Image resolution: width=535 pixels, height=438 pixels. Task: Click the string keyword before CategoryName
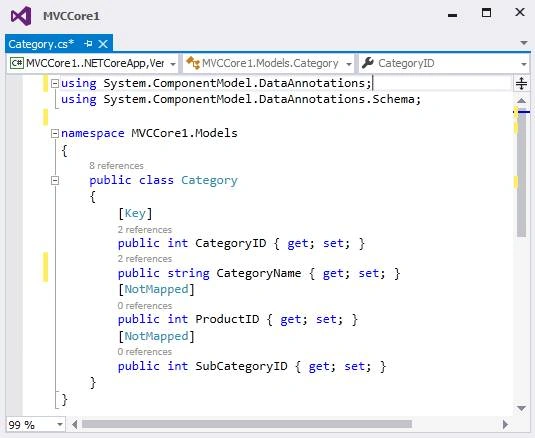(188, 274)
